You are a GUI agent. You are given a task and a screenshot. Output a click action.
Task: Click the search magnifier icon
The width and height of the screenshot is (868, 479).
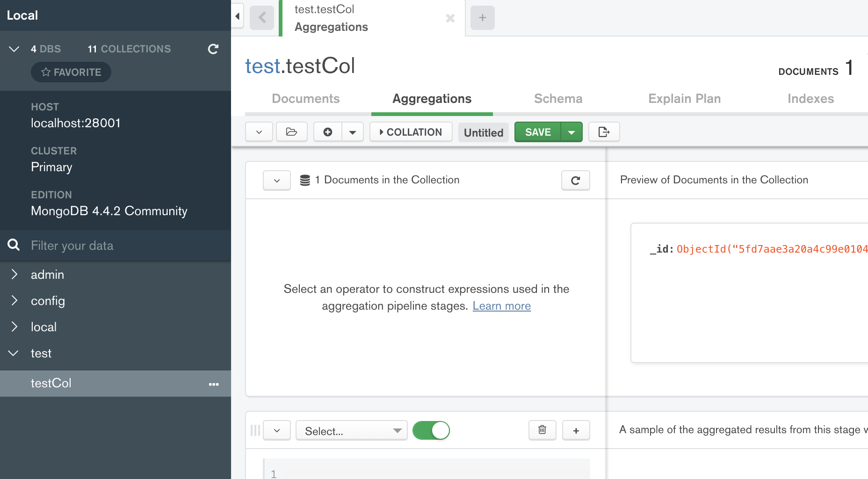coord(14,245)
